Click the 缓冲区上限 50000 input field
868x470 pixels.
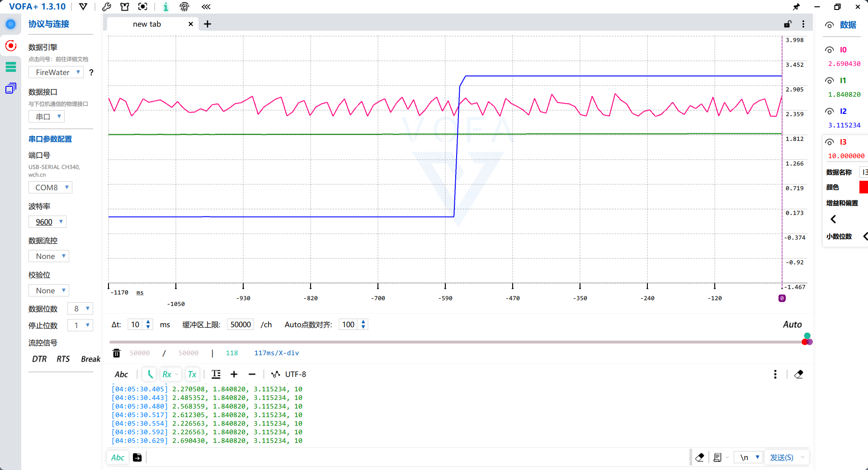coord(241,324)
